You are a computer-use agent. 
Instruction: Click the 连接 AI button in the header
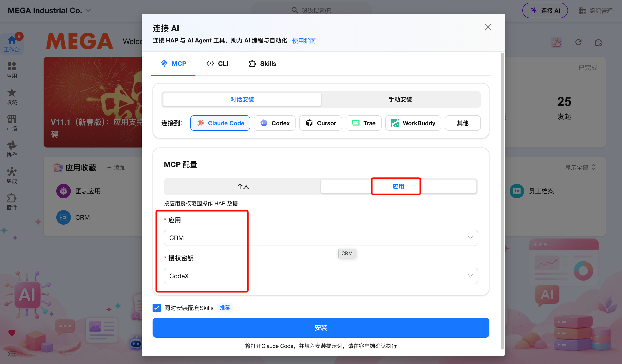point(545,11)
